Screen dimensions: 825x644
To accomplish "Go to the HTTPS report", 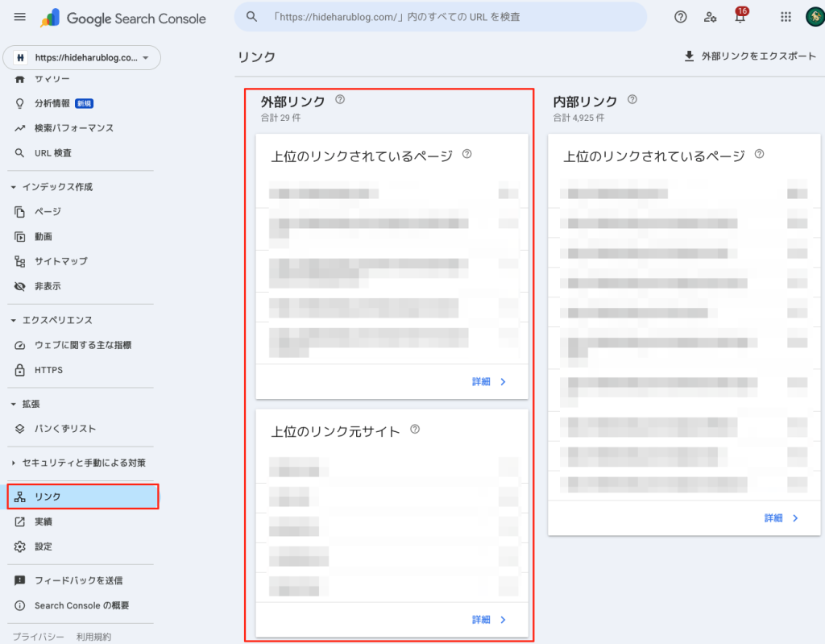I will coord(48,370).
